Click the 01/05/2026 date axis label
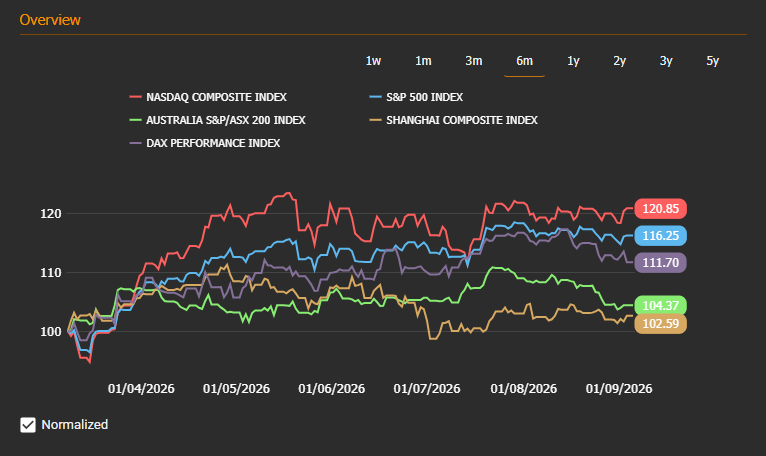The height and width of the screenshot is (456, 766). pos(236,389)
